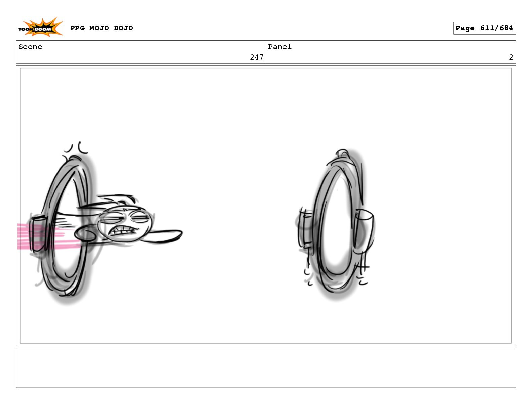Click the Toon Boom logo
Screen dimensions: 532x412
pos(40,27)
